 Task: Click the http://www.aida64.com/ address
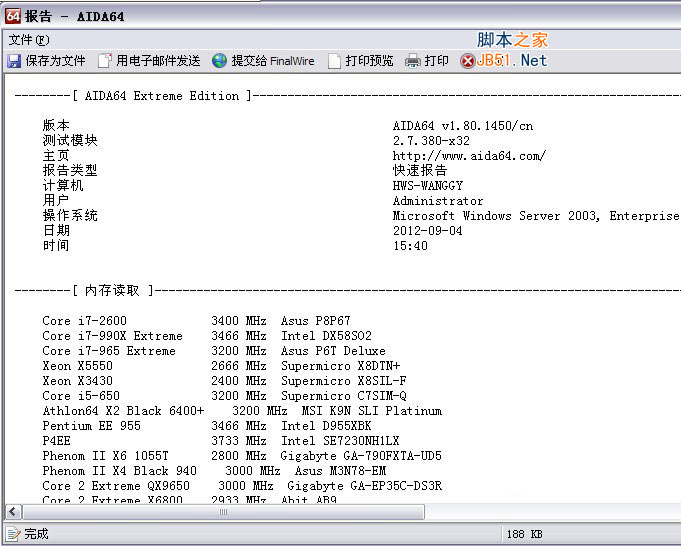point(469,156)
